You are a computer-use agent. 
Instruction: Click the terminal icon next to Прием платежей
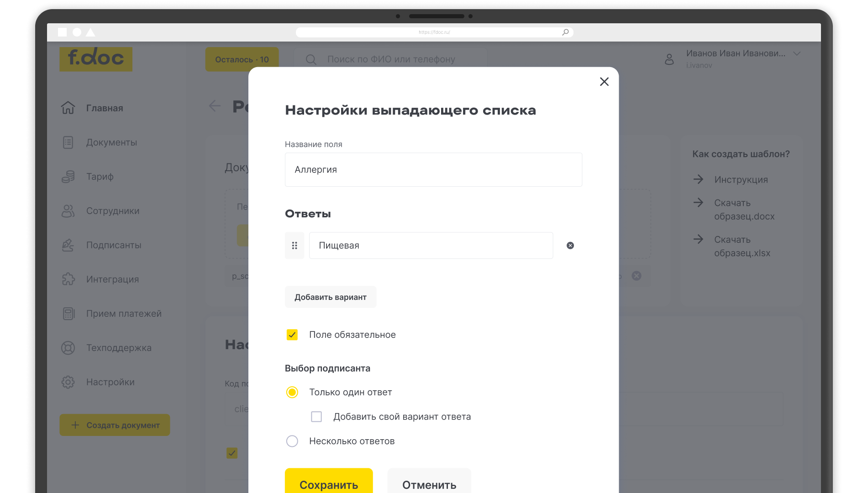coord(68,314)
